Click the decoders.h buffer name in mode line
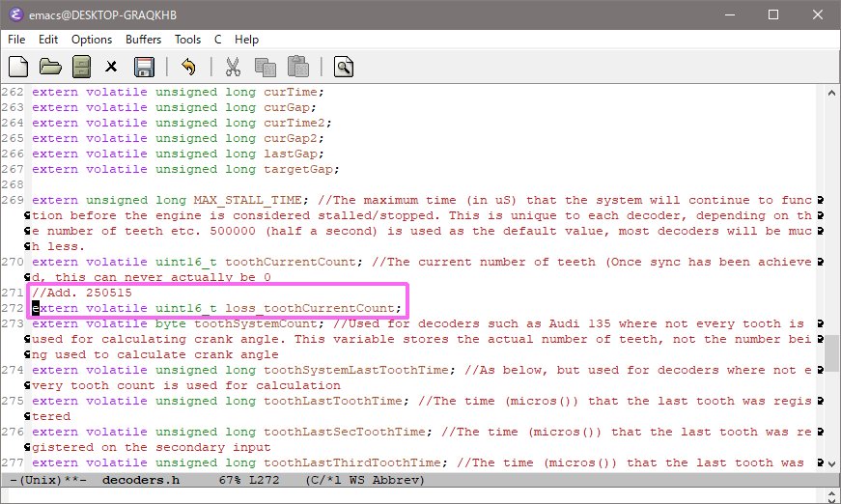Image resolution: width=841 pixels, height=504 pixels. click(141, 480)
